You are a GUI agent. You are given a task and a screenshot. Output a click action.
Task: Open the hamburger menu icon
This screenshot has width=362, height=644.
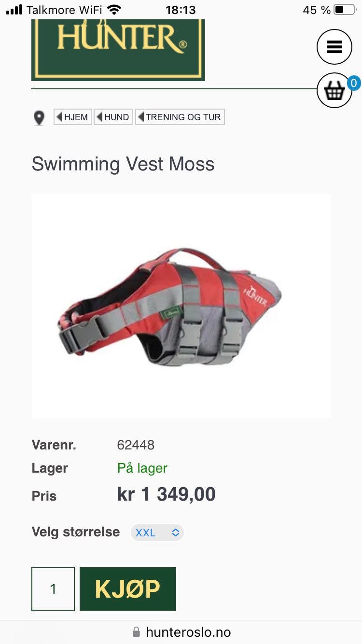pyautogui.click(x=334, y=47)
